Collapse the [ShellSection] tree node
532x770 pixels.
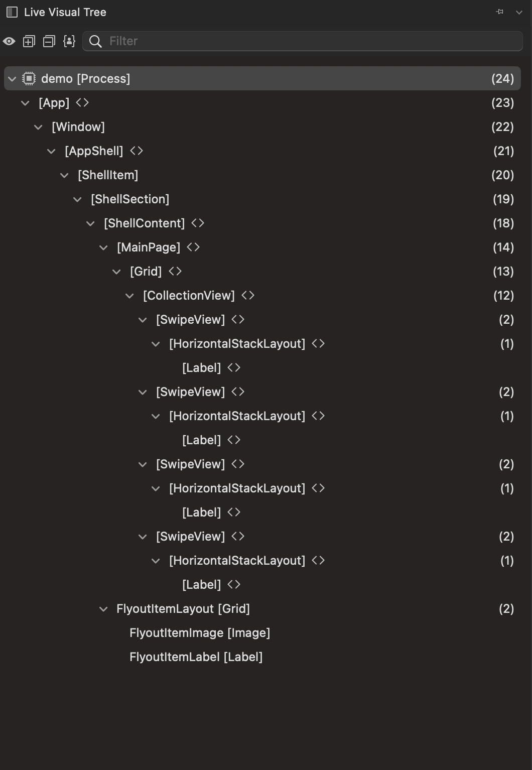(x=77, y=199)
